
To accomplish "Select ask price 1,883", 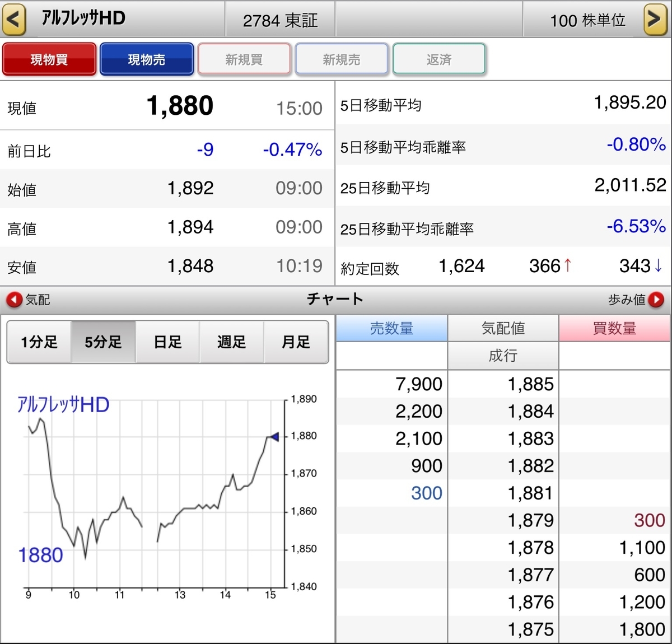I will [530, 438].
